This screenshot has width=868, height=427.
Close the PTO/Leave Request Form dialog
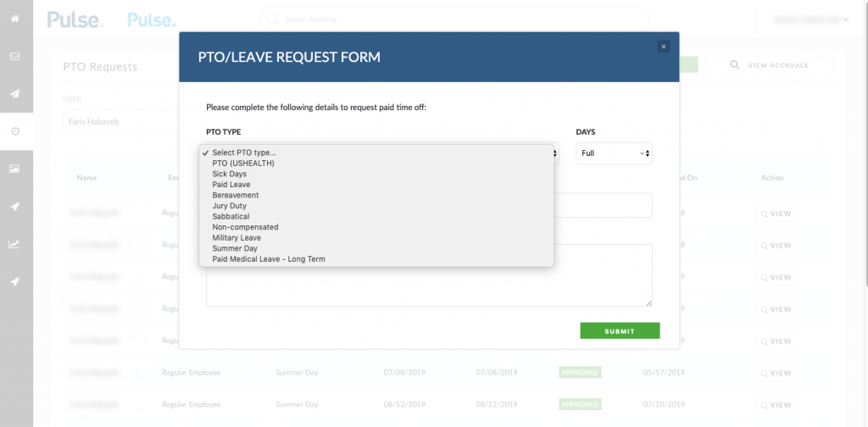point(663,47)
